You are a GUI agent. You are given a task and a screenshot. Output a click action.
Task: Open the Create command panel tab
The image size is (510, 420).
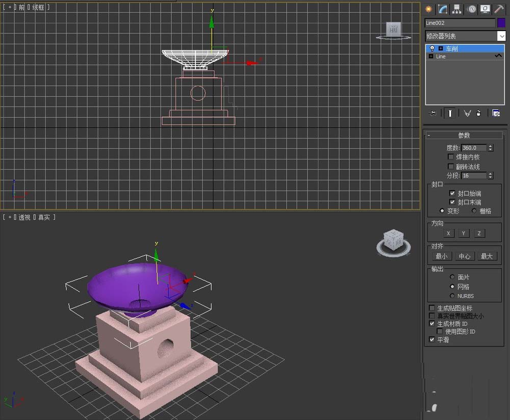pyautogui.click(x=429, y=9)
